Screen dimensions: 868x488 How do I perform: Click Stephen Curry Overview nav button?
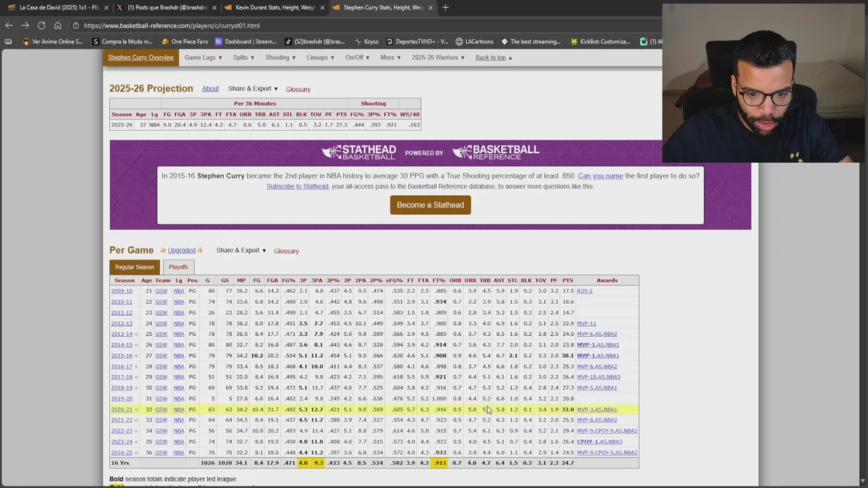pos(141,58)
